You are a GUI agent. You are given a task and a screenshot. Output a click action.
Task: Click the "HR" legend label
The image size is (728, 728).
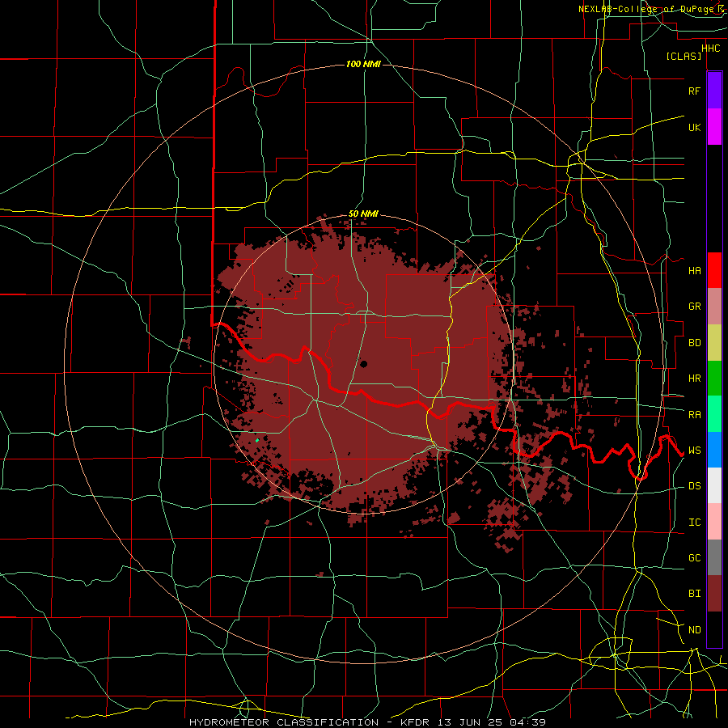coord(694,379)
